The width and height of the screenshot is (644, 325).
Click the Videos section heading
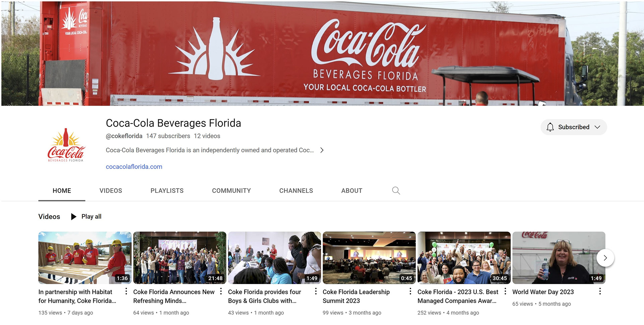49,217
